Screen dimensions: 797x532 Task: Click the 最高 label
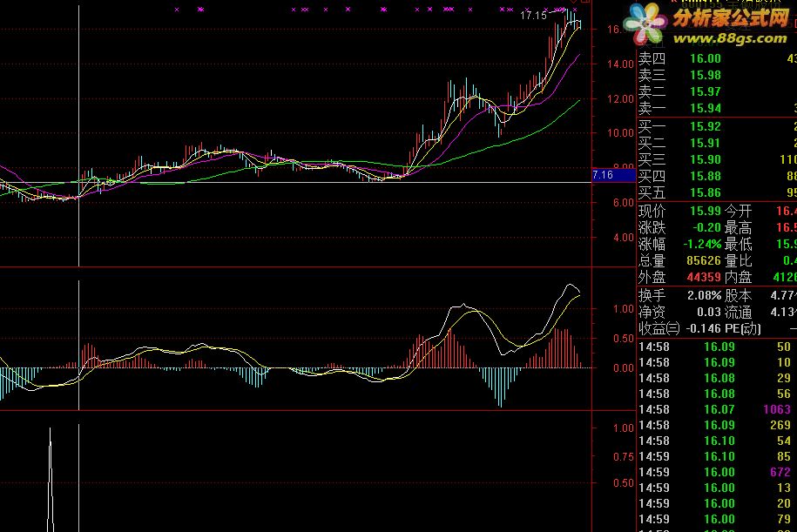click(x=738, y=227)
